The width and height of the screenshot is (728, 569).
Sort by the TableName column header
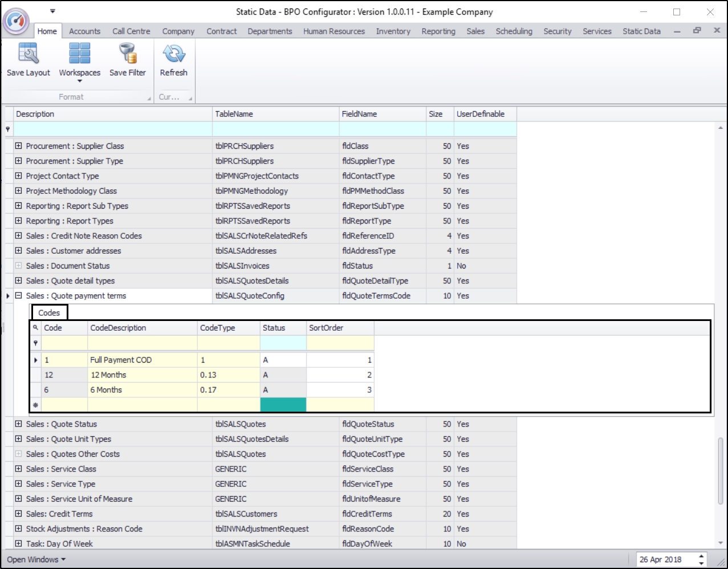[x=234, y=114]
